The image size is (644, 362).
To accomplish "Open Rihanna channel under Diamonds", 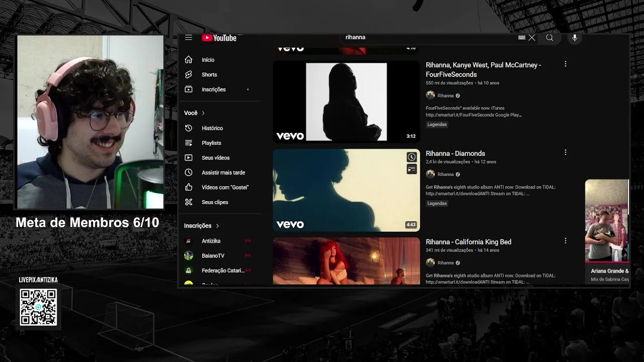I will pos(445,174).
